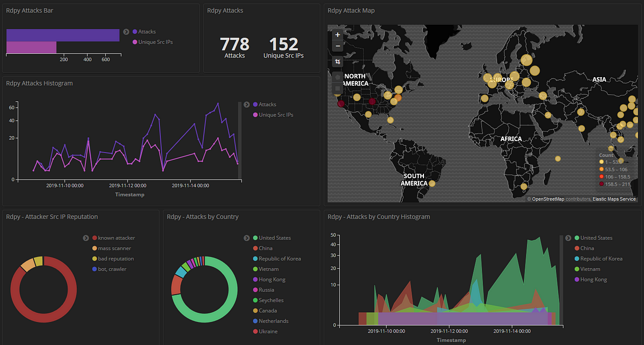Collapse the Rdpy Attacks Bar legend

126,32
